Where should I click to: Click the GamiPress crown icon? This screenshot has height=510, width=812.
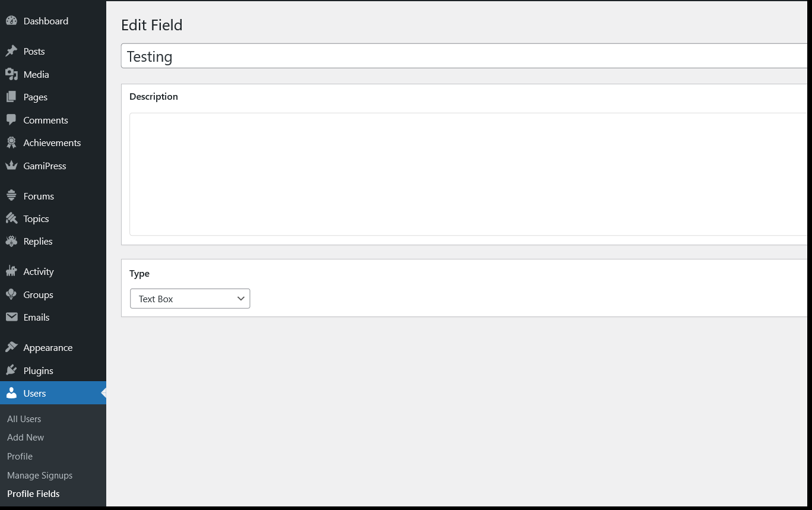(11, 166)
